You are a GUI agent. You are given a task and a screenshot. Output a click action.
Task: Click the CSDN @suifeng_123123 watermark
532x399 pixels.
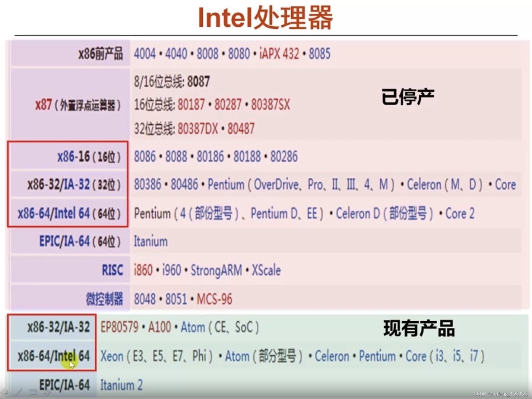tap(501, 394)
